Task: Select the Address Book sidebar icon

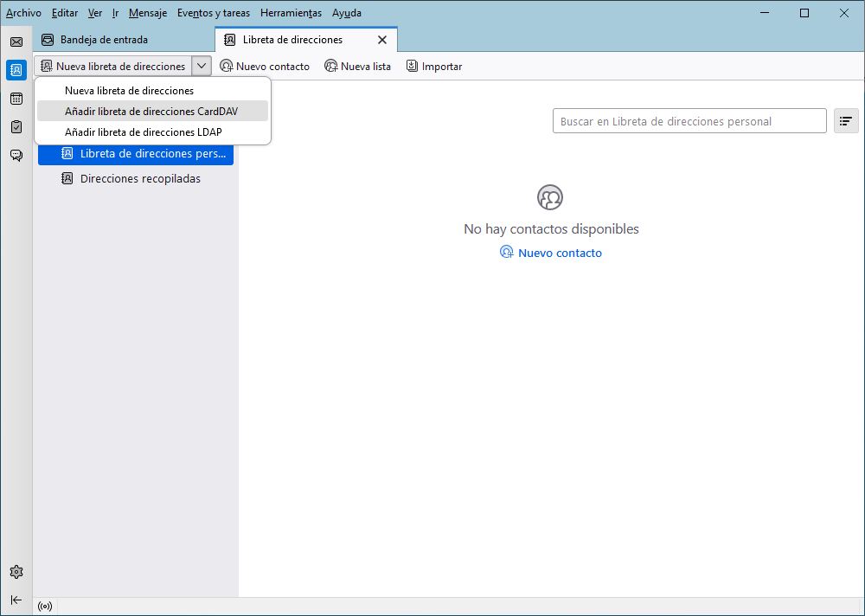Action: click(x=16, y=70)
